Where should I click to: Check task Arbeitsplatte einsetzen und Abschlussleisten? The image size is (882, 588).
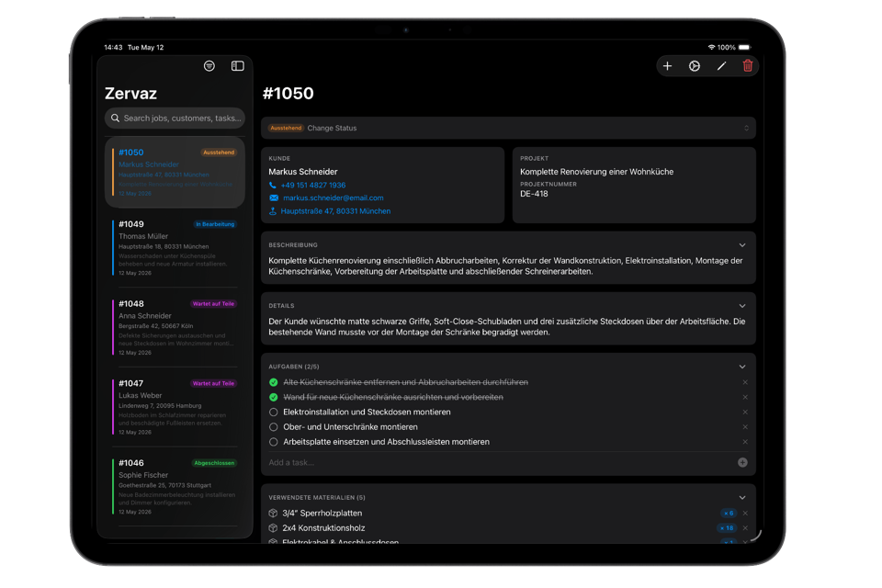pos(274,442)
